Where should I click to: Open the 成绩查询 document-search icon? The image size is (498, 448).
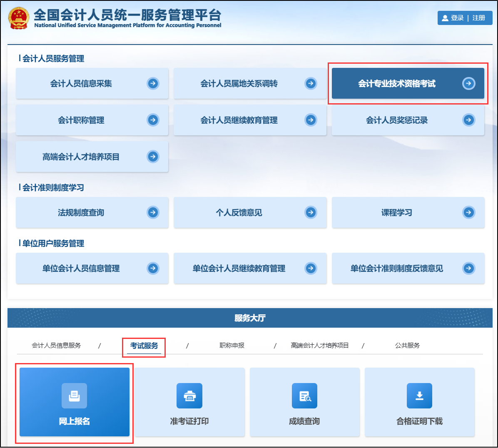304,396
